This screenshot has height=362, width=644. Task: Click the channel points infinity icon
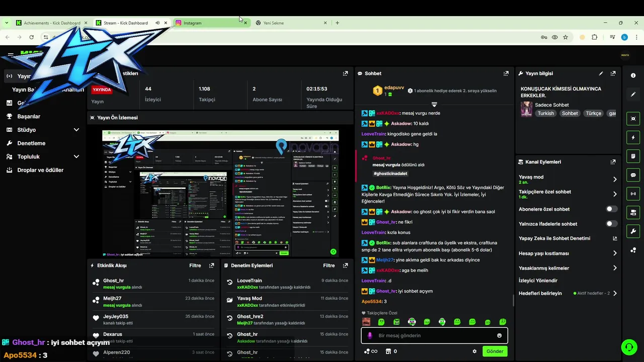pos(370,351)
